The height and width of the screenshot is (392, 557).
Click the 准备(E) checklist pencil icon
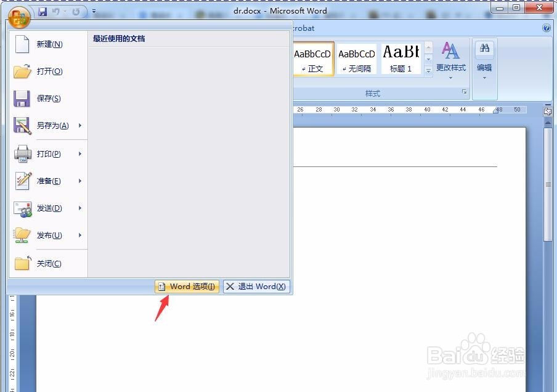point(23,181)
